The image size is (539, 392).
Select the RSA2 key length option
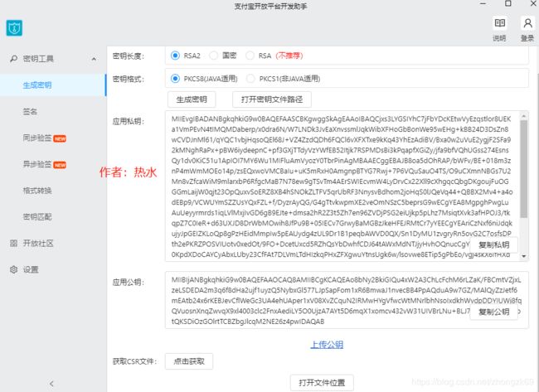175,56
